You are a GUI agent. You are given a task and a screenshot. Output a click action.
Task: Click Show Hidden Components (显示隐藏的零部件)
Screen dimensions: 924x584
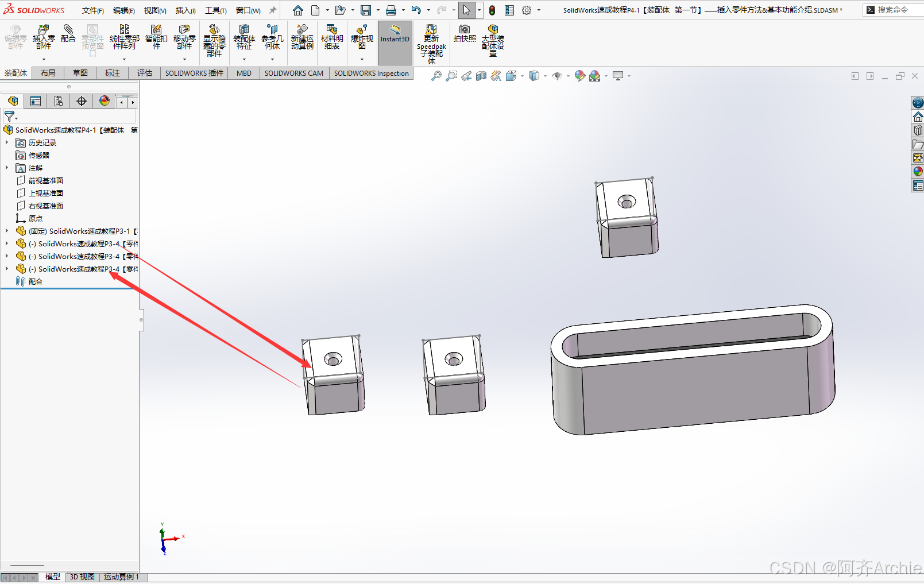[x=214, y=40]
